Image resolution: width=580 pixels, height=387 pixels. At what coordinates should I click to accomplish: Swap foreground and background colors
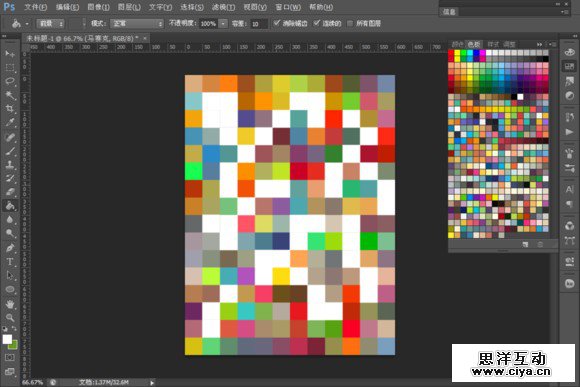[x=14, y=329]
